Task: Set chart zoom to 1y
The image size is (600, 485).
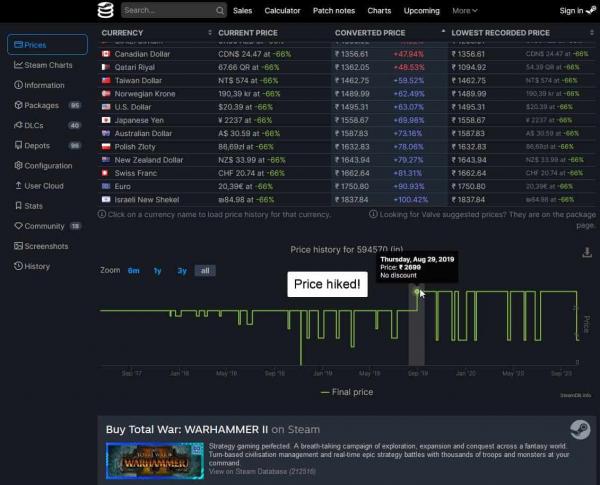Action: pyautogui.click(x=157, y=271)
